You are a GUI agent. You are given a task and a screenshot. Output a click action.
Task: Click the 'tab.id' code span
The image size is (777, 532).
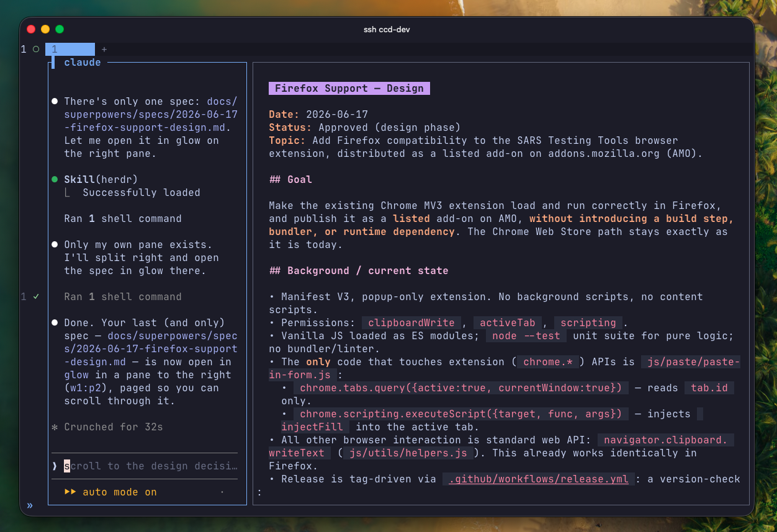[709, 388]
